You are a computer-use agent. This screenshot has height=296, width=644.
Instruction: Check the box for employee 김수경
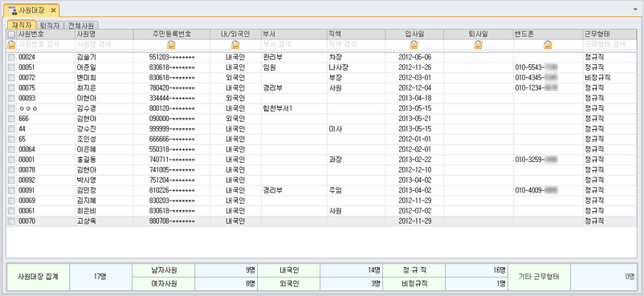coord(11,108)
